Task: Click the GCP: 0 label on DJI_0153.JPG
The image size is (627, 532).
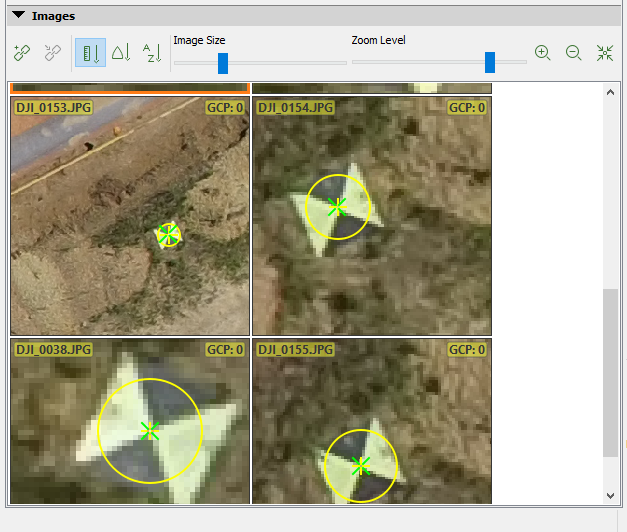Action: pyautogui.click(x=225, y=108)
